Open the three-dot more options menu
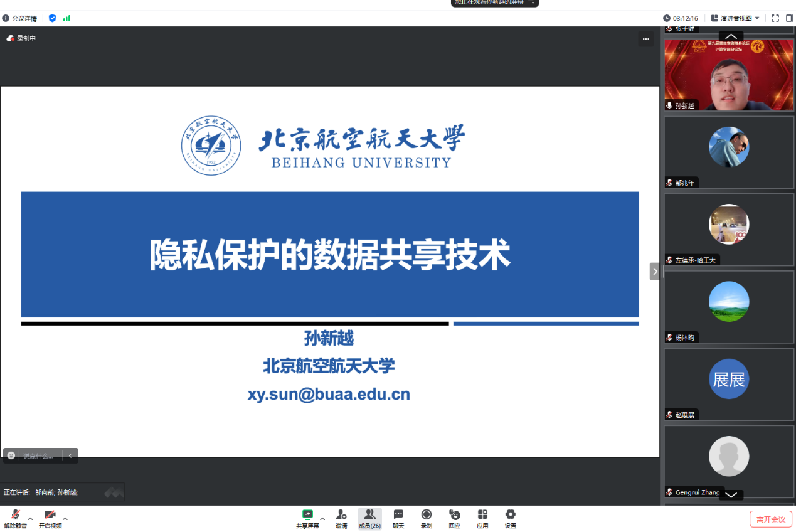This screenshot has width=796, height=532. pos(646,39)
